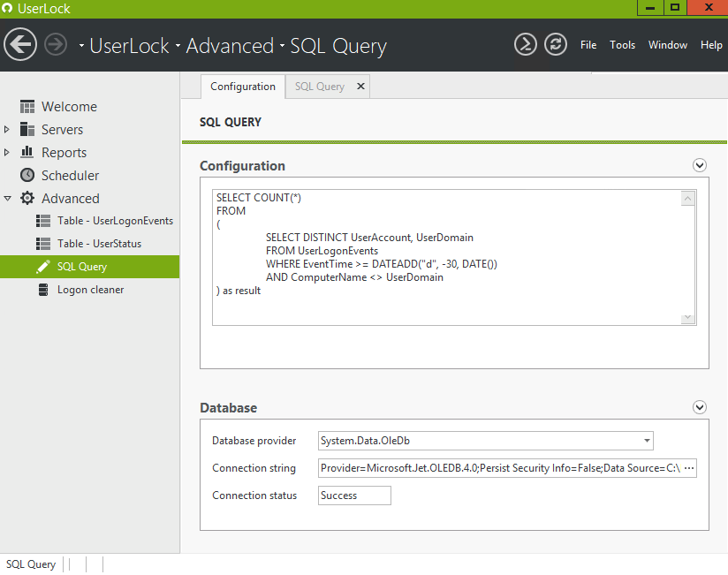Screen dimensions: 728x575
Task: Close the SQL Query tab
Action: tap(360, 86)
